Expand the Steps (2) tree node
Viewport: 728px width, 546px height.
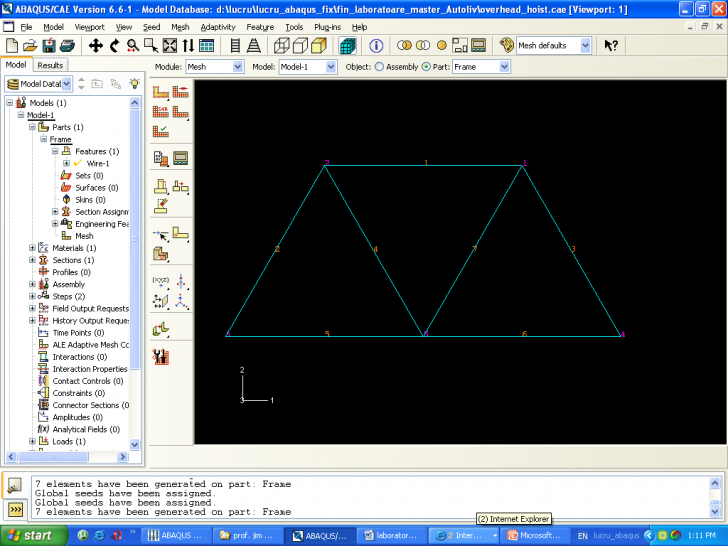click(x=32, y=296)
